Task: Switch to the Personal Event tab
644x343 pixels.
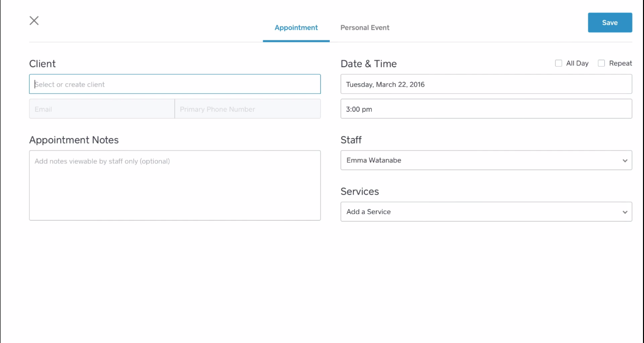Action: (365, 28)
